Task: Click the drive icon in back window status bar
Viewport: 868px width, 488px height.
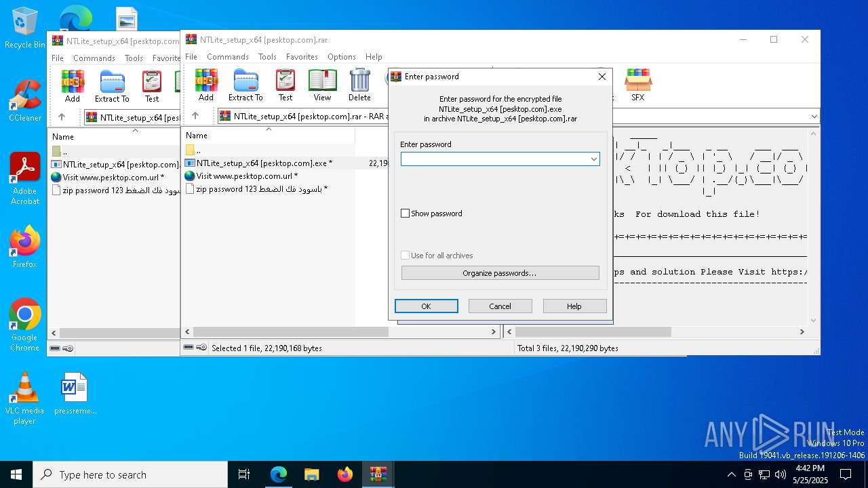Action: pyautogui.click(x=55, y=348)
